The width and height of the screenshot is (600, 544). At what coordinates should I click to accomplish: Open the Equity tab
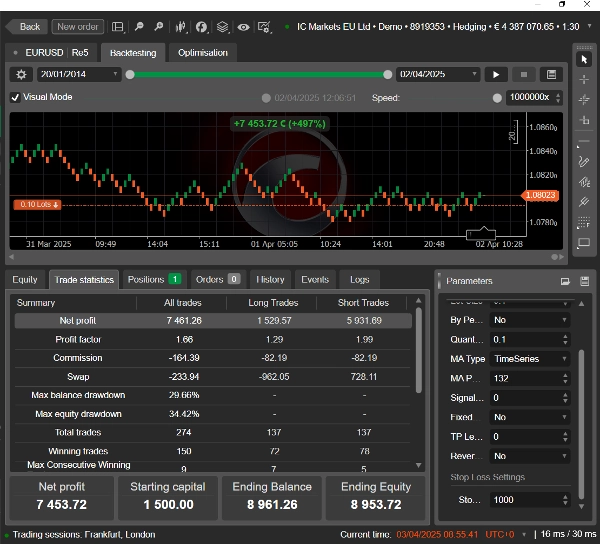tap(25, 280)
